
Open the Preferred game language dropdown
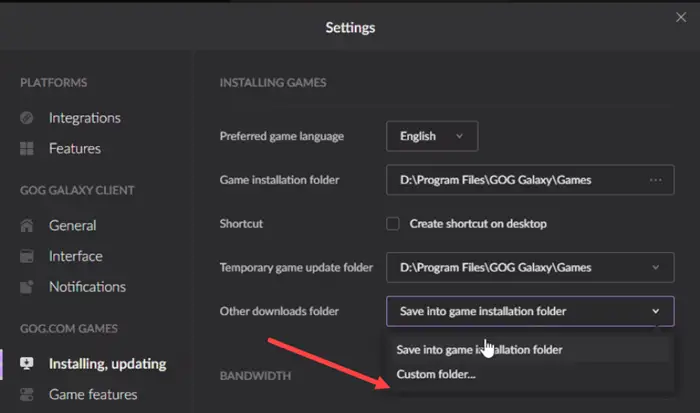pyautogui.click(x=431, y=136)
